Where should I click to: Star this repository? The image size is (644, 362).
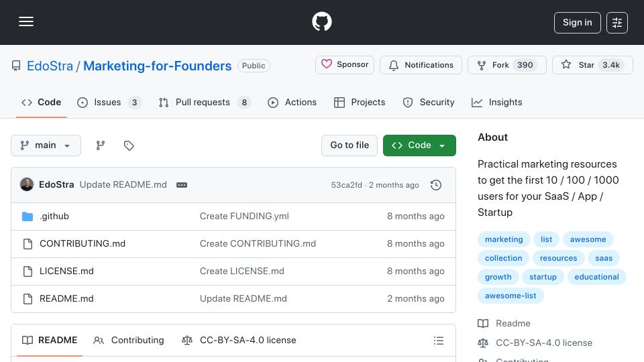tap(592, 65)
